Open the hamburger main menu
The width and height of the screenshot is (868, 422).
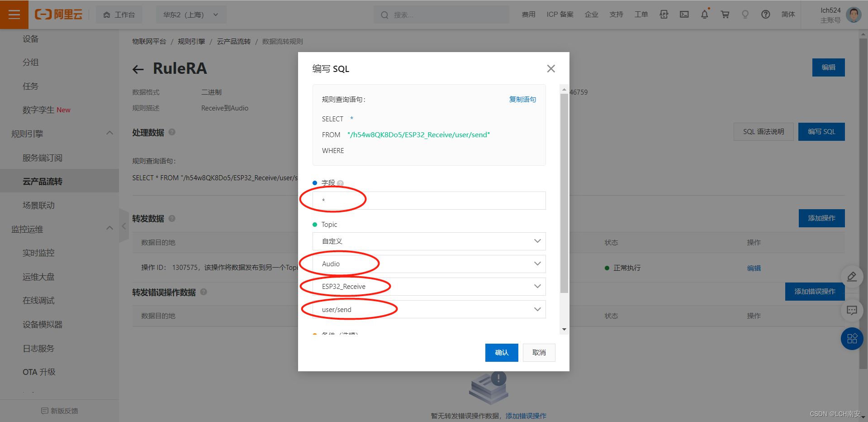tap(14, 14)
